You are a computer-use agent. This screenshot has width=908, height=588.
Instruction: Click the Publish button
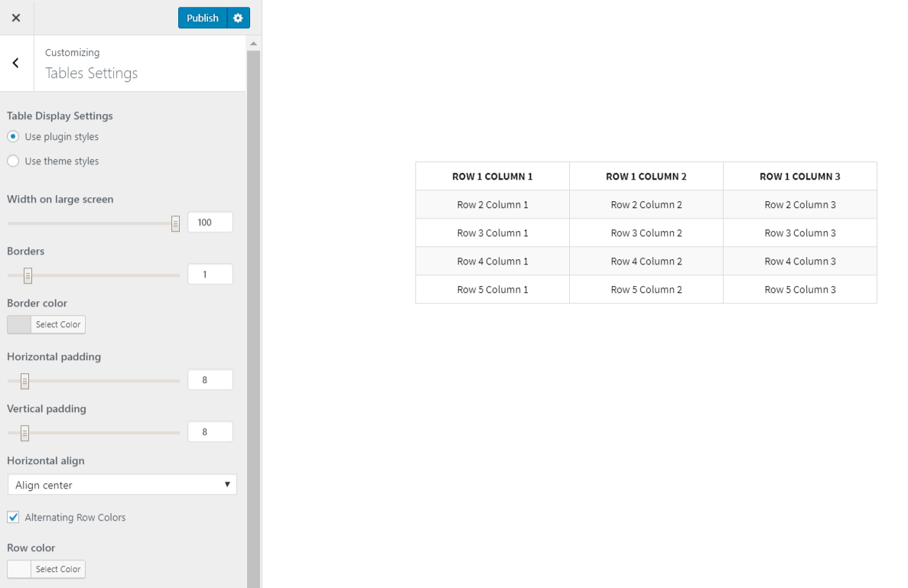pos(203,18)
